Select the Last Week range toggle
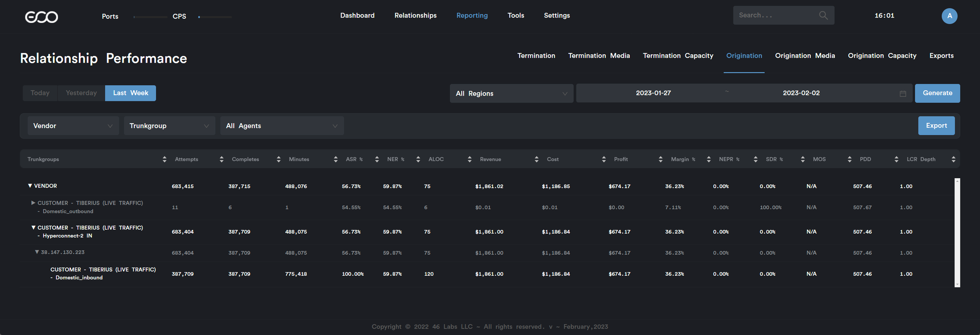 point(131,93)
